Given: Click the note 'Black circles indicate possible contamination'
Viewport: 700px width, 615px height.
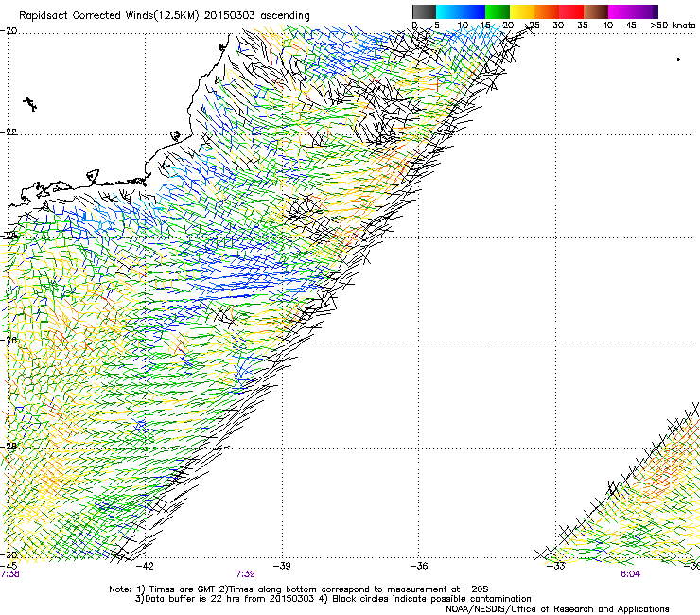Looking at the screenshot, I should (431, 599).
